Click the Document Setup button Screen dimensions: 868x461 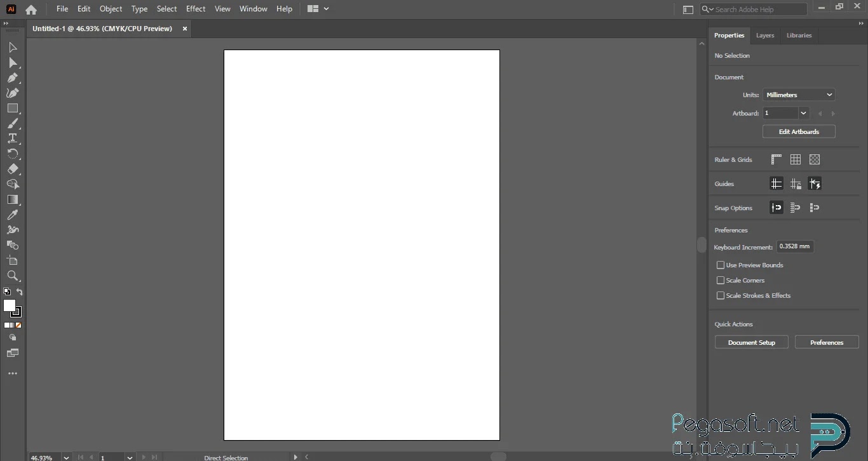coord(752,342)
